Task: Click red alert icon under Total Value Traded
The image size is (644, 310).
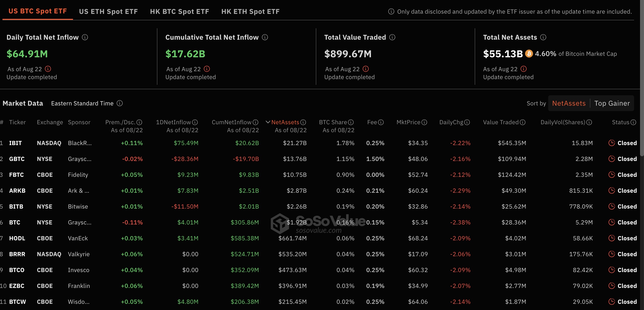Action: coord(365,69)
